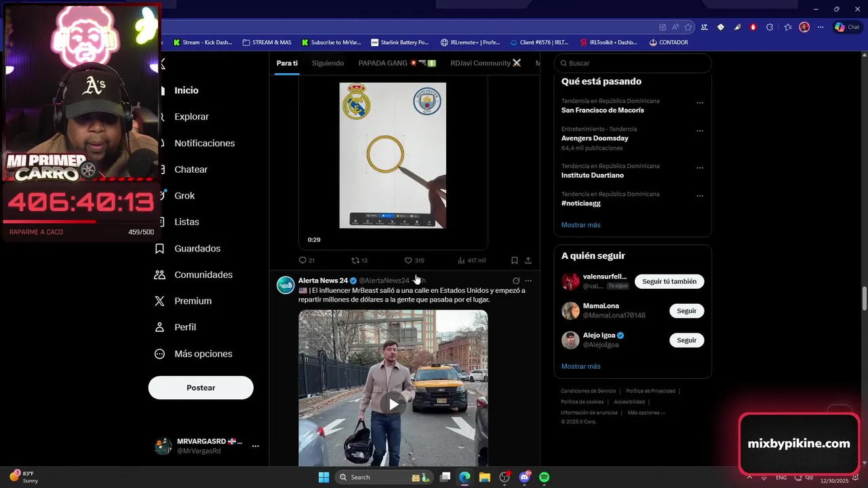
Task: Open the IRLToolkit Dashboard bookmark
Action: click(x=608, y=42)
